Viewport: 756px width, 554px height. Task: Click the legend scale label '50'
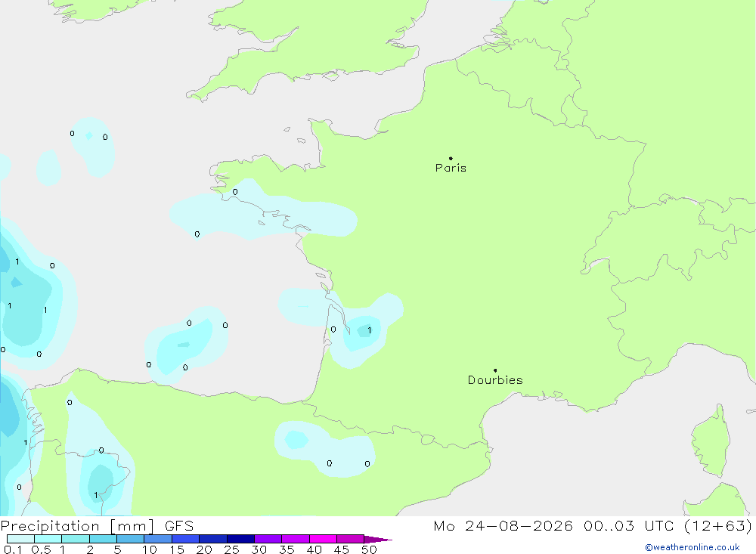point(369,549)
